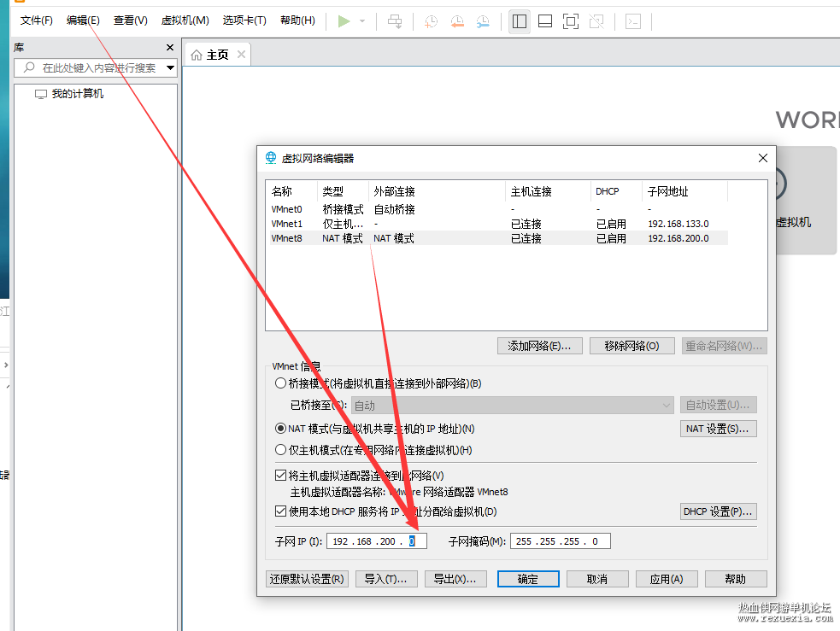Open DHCP 设置(P)... button

tap(718, 511)
